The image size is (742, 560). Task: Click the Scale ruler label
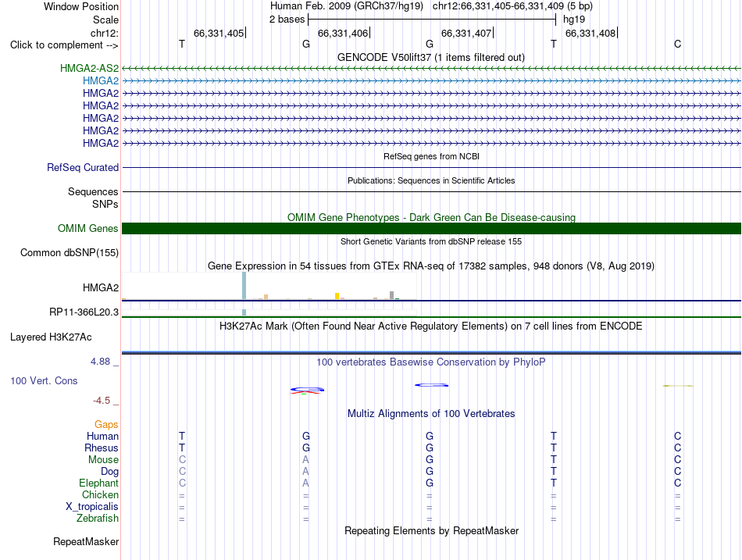106,20
